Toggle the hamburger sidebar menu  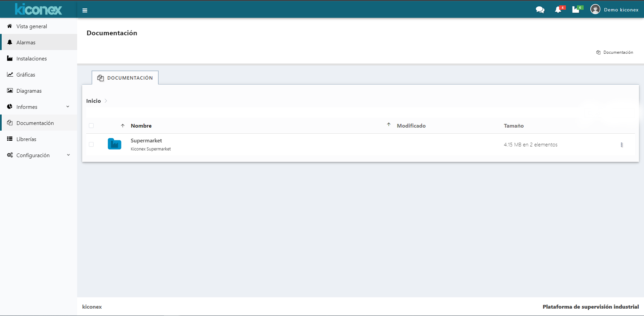click(85, 10)
